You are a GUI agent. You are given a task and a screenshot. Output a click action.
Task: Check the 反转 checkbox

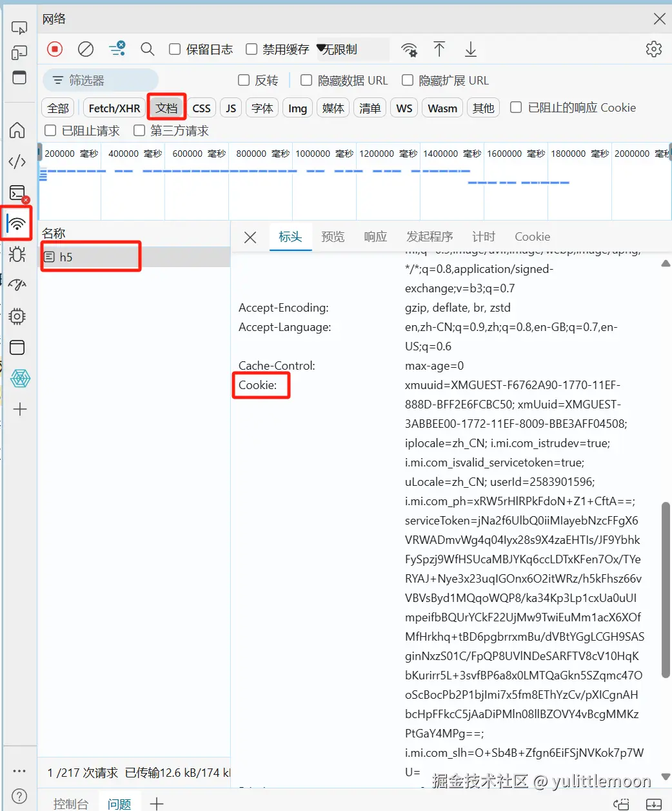tap(244, 80)
